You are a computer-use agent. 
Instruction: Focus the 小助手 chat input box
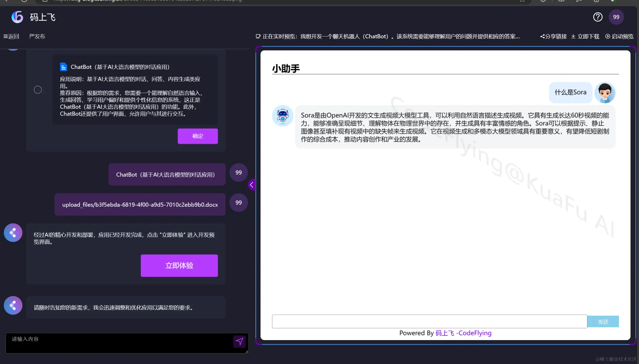[x=429, y=321]
